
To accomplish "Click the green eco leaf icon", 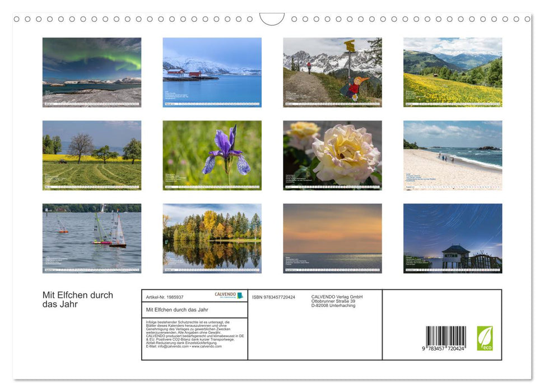I will (x=485, y=338).
